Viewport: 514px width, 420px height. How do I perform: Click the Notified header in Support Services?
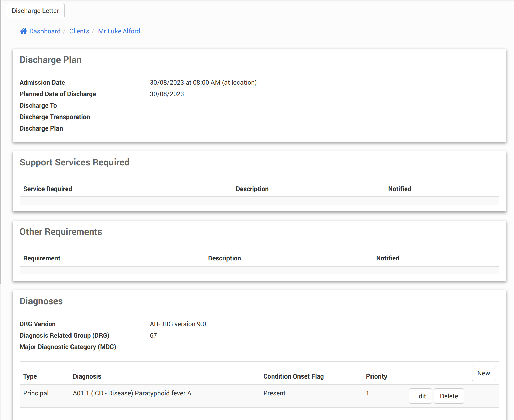coord(399,189)
